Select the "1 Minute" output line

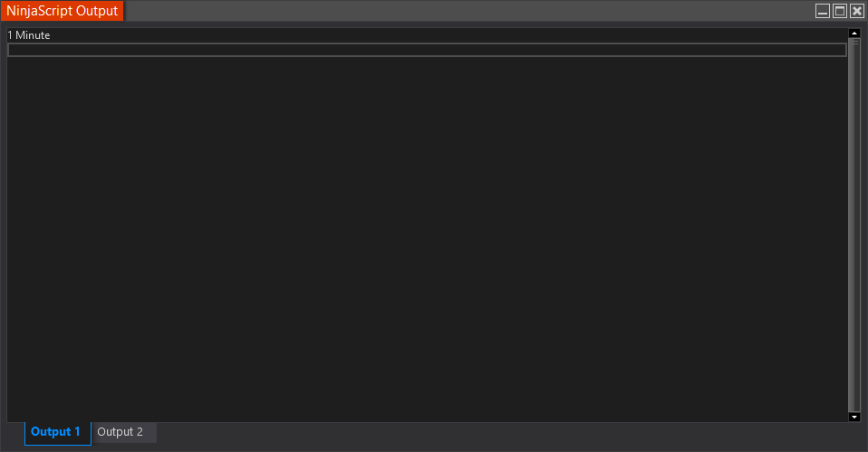coord(427,34)
